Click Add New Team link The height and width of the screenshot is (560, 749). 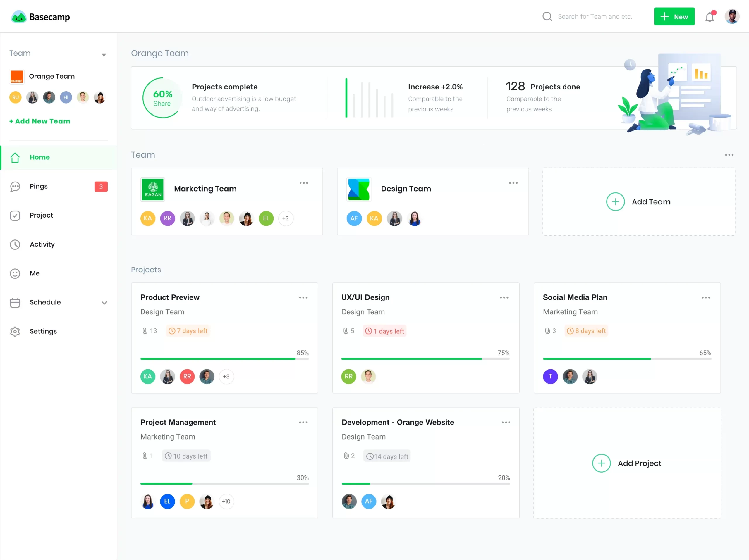pyautogui.click(x=40, y=121)
